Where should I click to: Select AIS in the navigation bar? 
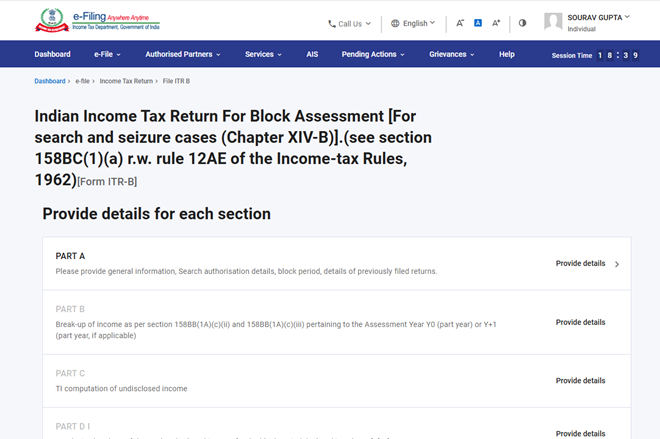(x=312, y=54)
